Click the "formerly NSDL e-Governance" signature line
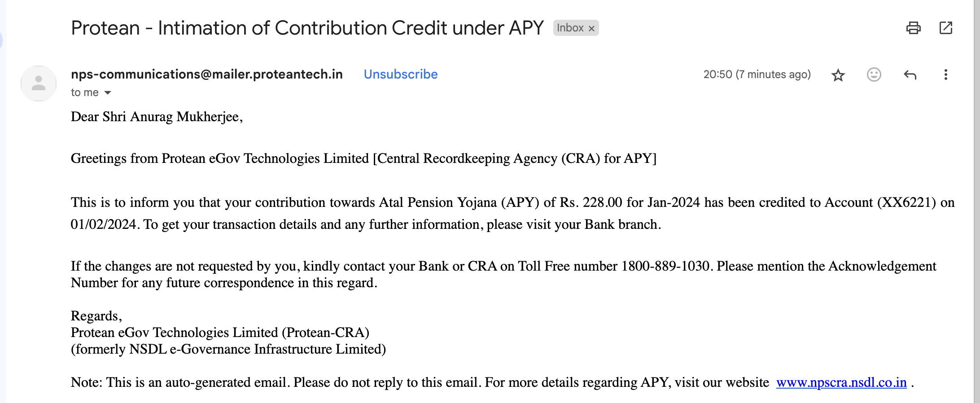 [228, 349]
